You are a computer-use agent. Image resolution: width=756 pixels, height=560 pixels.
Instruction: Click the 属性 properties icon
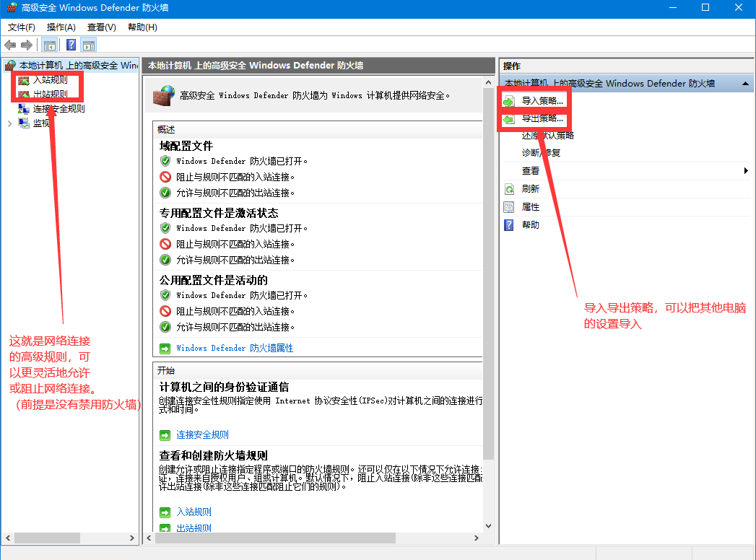(509, 207)
